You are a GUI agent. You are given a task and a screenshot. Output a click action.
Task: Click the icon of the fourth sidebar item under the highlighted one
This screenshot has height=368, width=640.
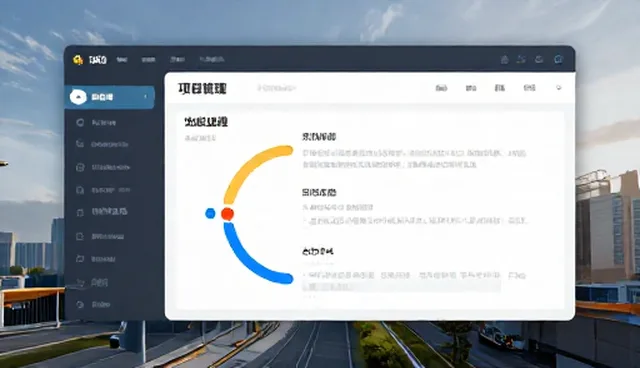click(x=80, y=190)
